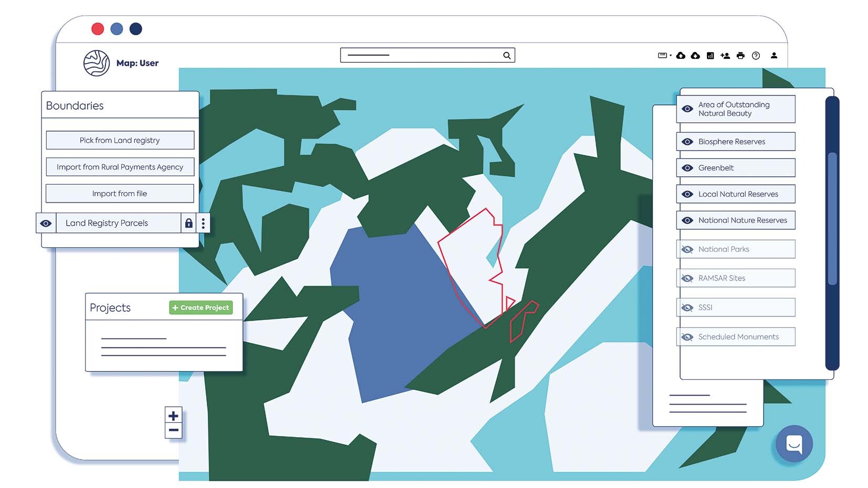Show the National Parks layer
The height and width of the screenshot is (488, 868).
(x=687, y=249)
